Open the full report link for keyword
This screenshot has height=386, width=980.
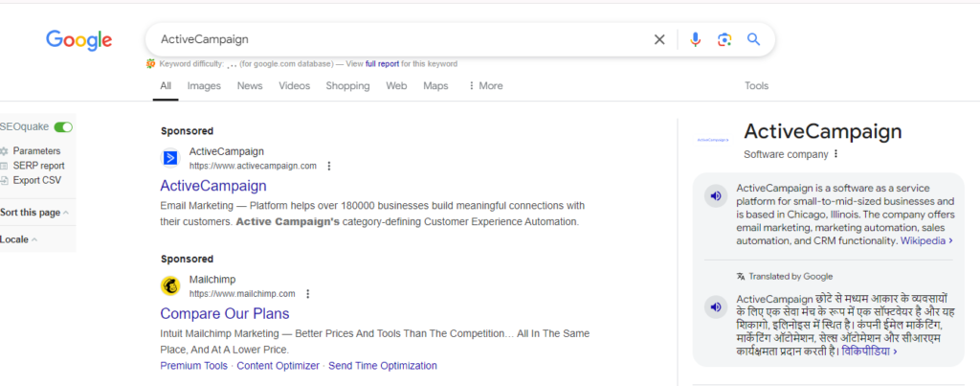point(383,64)
